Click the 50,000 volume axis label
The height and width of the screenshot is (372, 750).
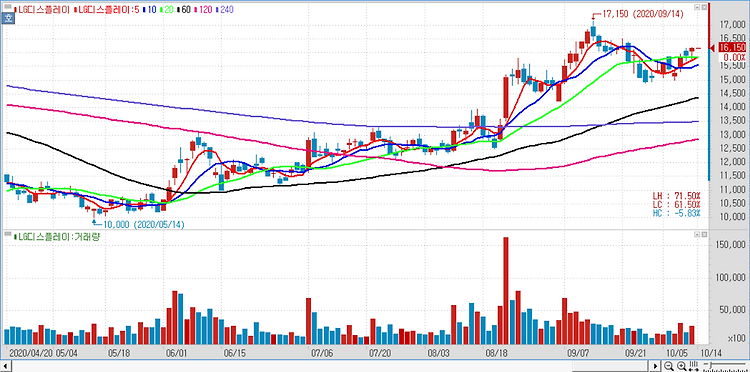point(733,310)
